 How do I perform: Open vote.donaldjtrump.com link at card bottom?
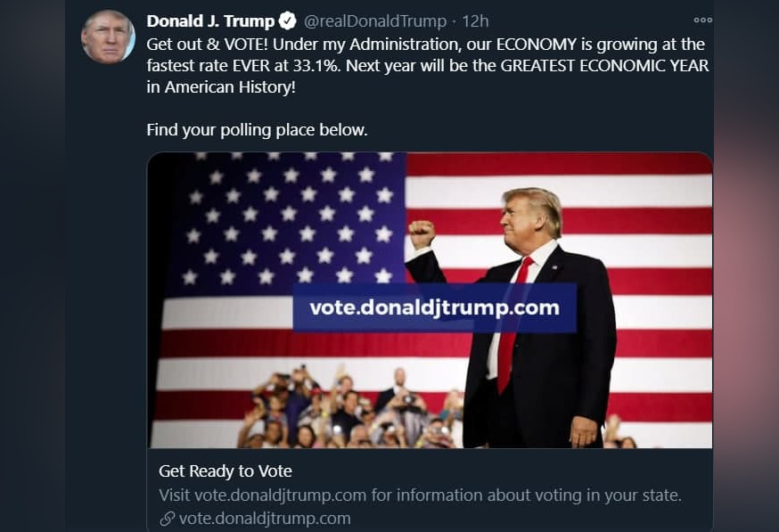[265, 519]
